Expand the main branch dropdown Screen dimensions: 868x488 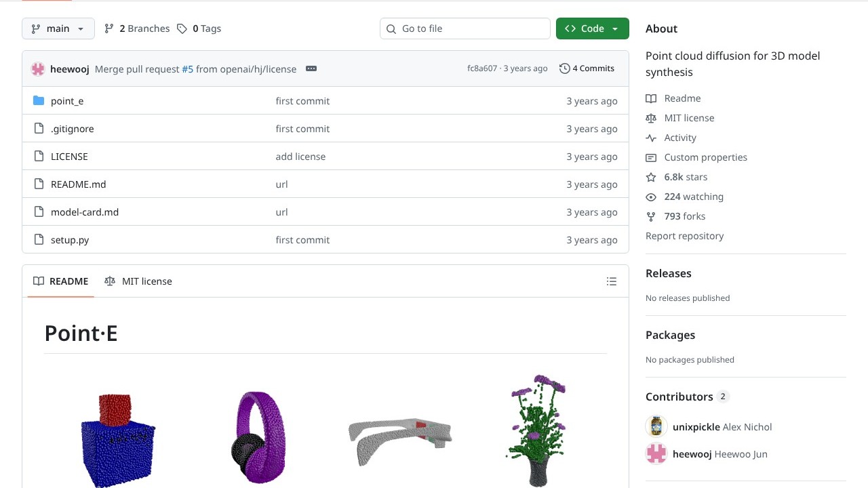point(58,28)
